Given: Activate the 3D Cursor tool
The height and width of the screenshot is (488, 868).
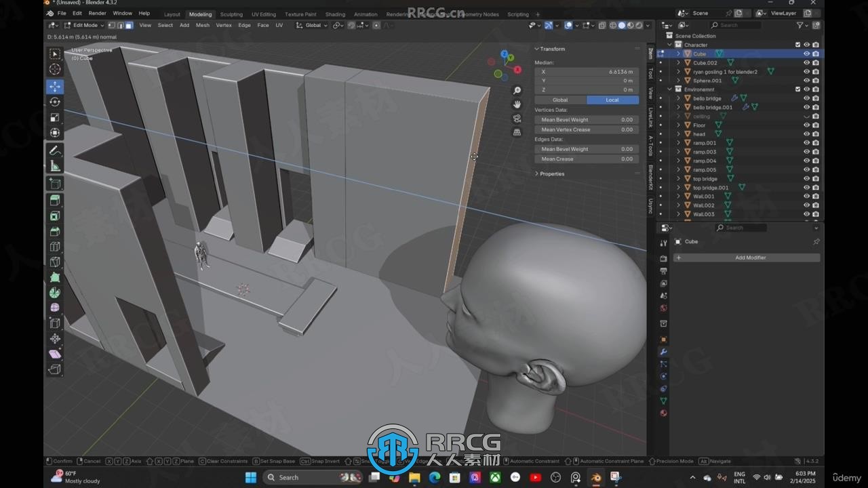Looking at the screenshot, I should [55, 69].
